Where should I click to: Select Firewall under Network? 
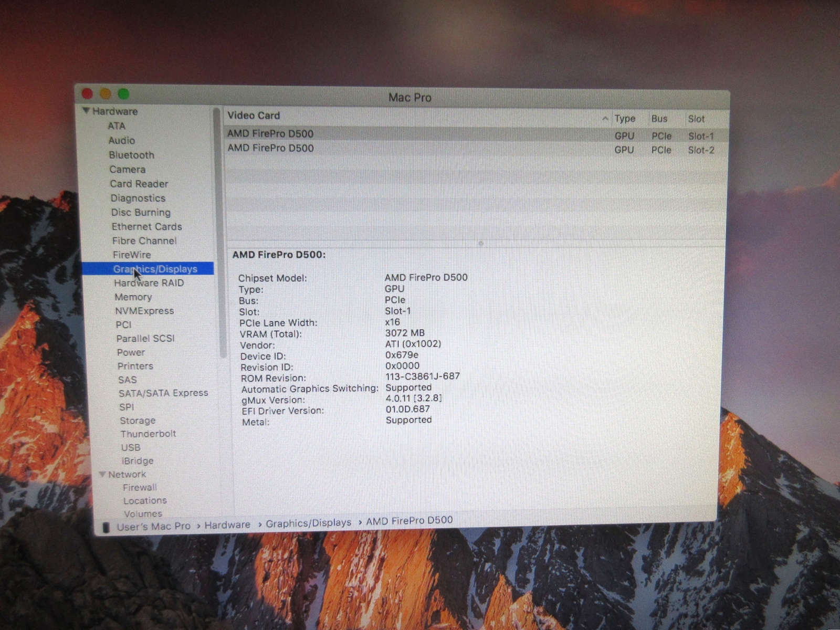click(x=140, y=487)
